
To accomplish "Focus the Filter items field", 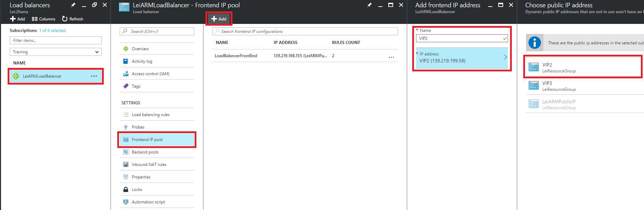I will [56, 41].
